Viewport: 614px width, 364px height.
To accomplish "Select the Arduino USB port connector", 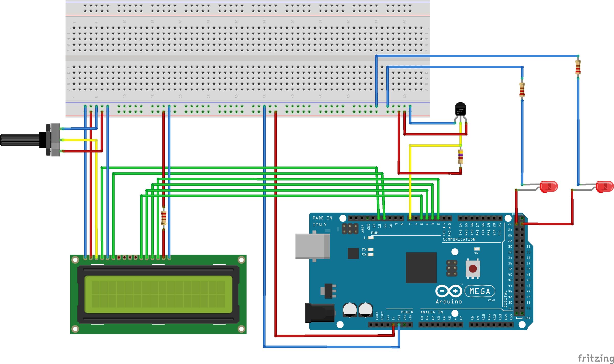I will tap(312, 246).
